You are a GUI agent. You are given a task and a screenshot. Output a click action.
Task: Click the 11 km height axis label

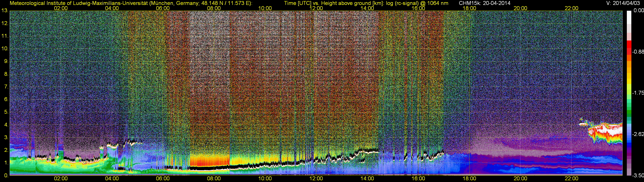(x=5, y=36)
